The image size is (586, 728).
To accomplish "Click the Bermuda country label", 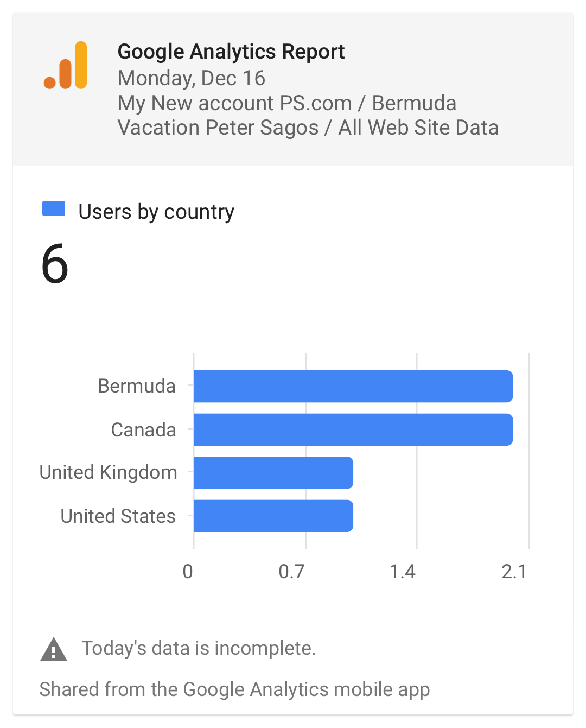I will 137,386.
